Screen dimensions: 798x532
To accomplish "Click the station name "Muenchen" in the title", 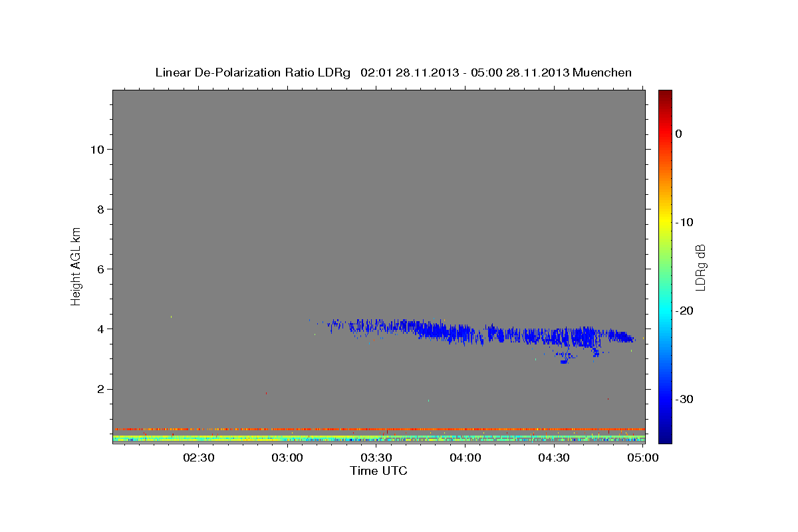I will click(602, 72).
